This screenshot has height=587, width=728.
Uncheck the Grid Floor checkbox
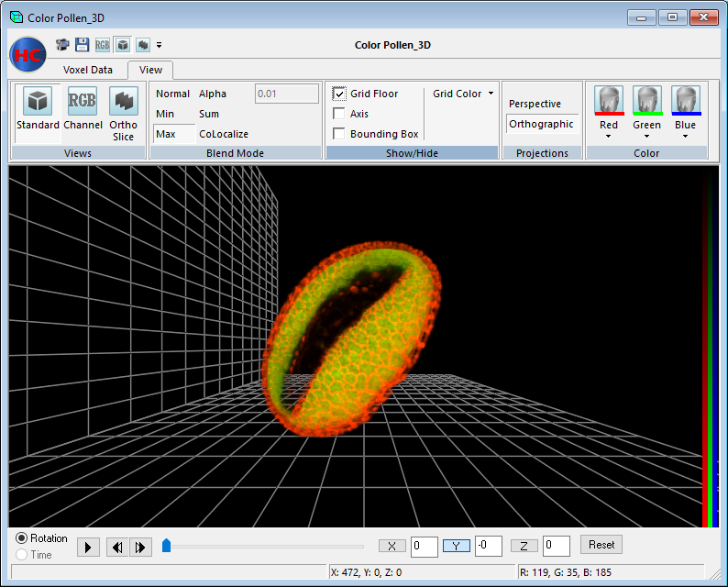pos(339,94)
